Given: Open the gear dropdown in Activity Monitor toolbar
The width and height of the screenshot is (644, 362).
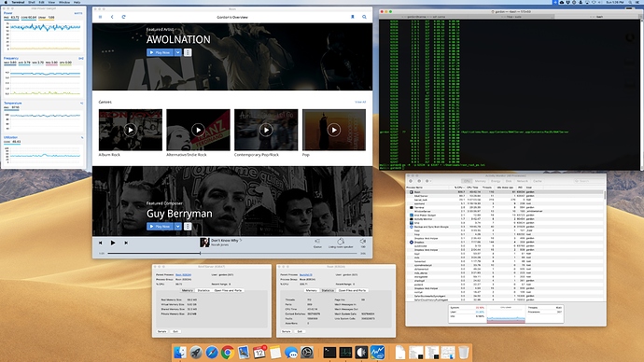Looking at the screenshot, I should pos(428,181).
